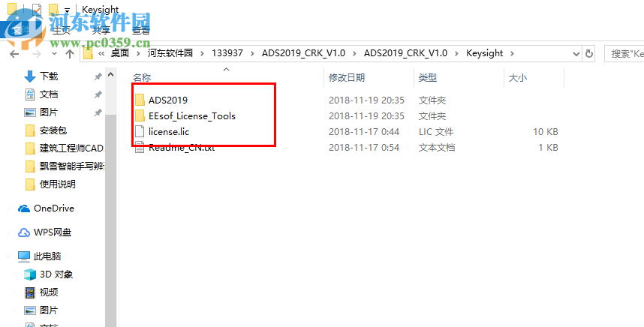Sort files by 名称 column
644x327 pixels.
142,77
